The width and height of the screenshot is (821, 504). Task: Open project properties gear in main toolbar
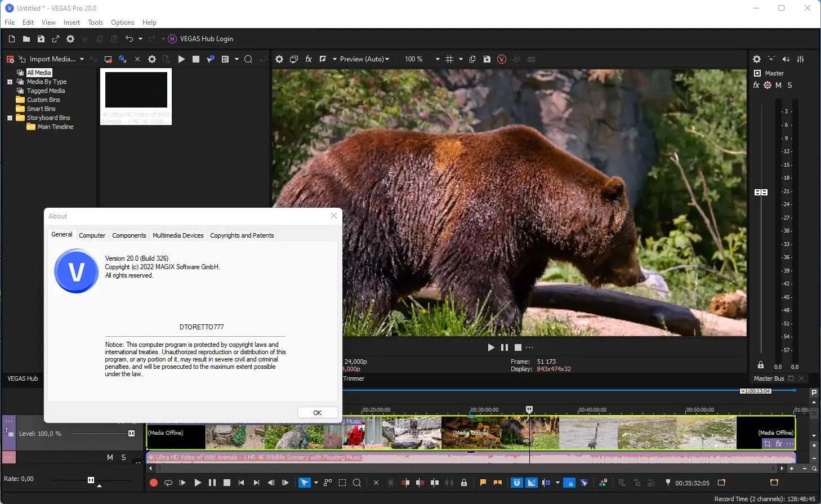(70, 39)
